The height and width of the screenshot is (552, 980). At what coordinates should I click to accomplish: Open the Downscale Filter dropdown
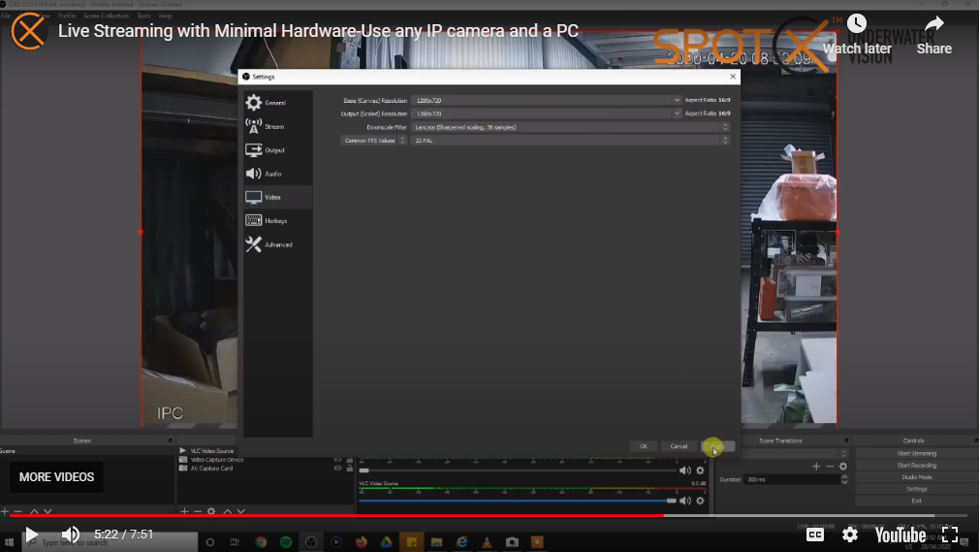point(571,127)
